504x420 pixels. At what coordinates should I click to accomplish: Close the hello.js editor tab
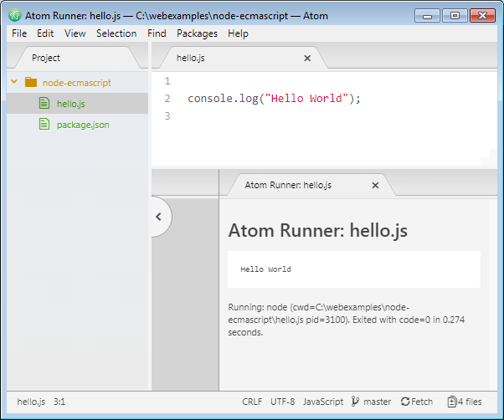pyautogui.click(x=307, y=58)
